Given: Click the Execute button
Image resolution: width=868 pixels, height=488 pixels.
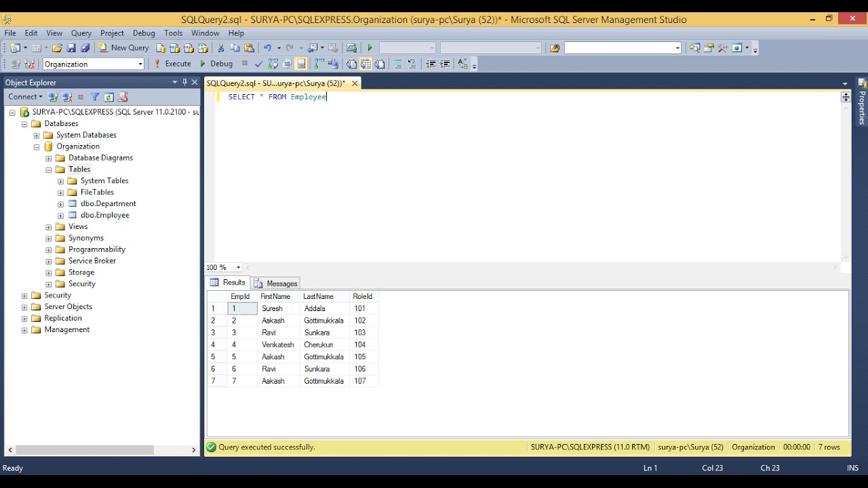Looking at the screenshot, I should pyautogui.click(x=173, y=64).
